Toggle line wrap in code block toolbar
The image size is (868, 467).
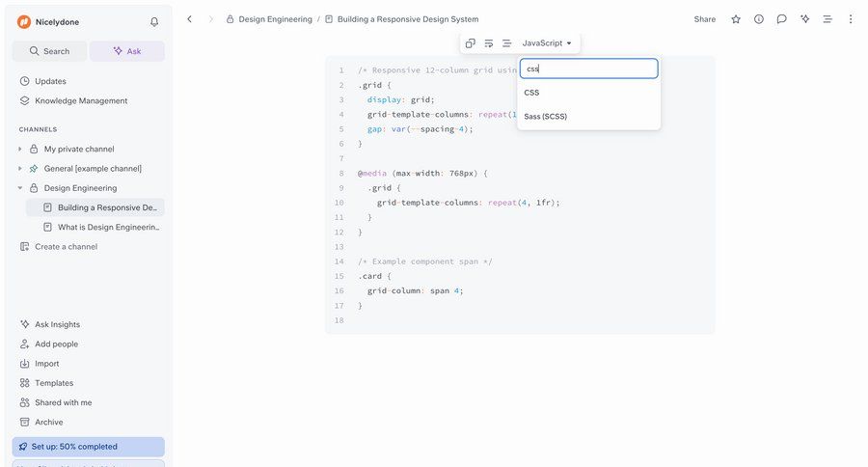coord(489,43)
